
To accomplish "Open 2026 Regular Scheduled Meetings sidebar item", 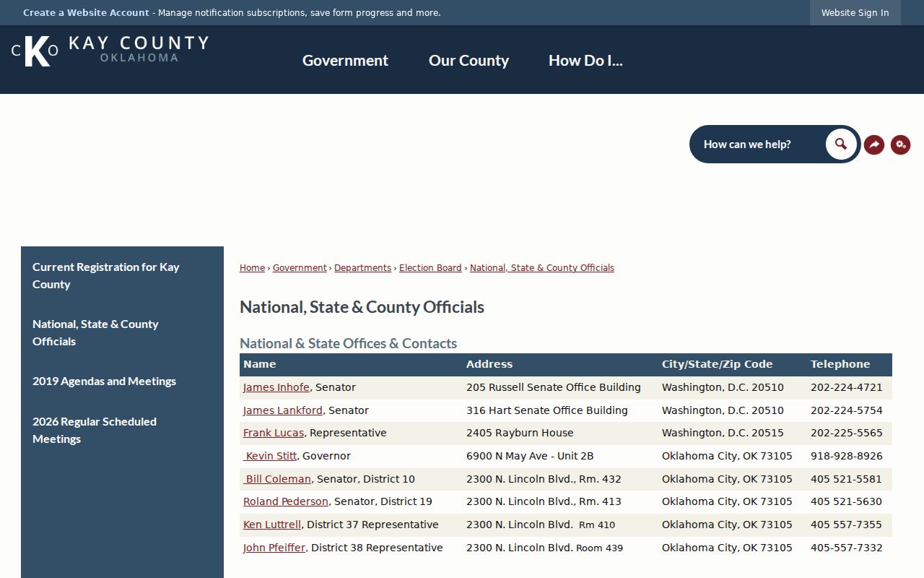I will coord(122,430).
